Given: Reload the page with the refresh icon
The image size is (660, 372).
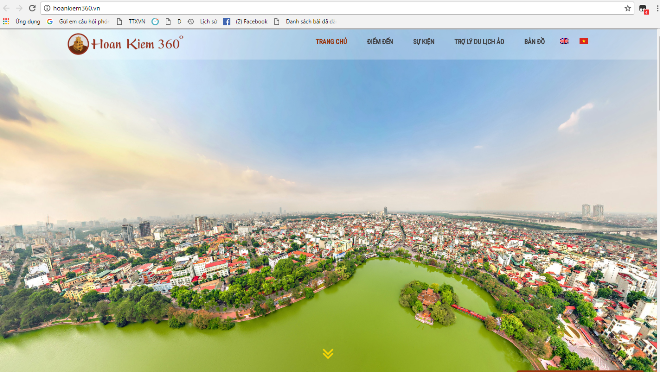Looking at the screenshot, I should pos(32,8).
